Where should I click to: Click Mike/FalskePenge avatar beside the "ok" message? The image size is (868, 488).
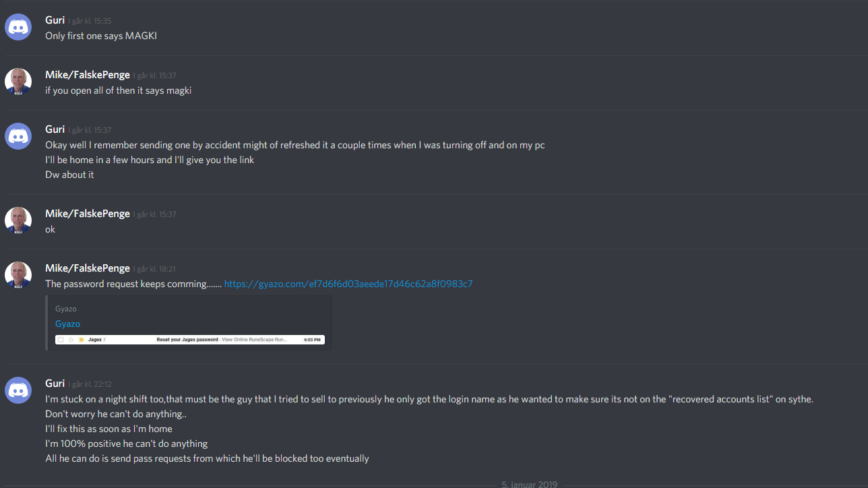[x=18, y=220]
